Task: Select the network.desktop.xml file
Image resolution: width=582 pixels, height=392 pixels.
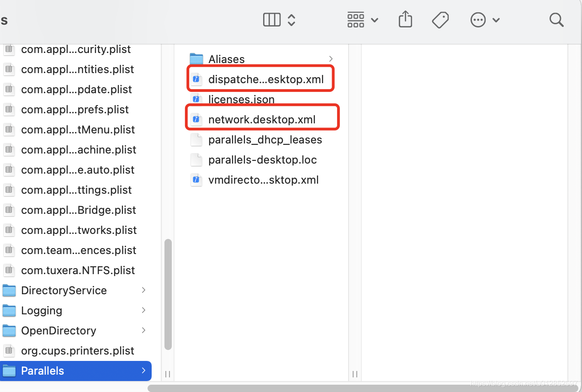Action: click(262, 119)
